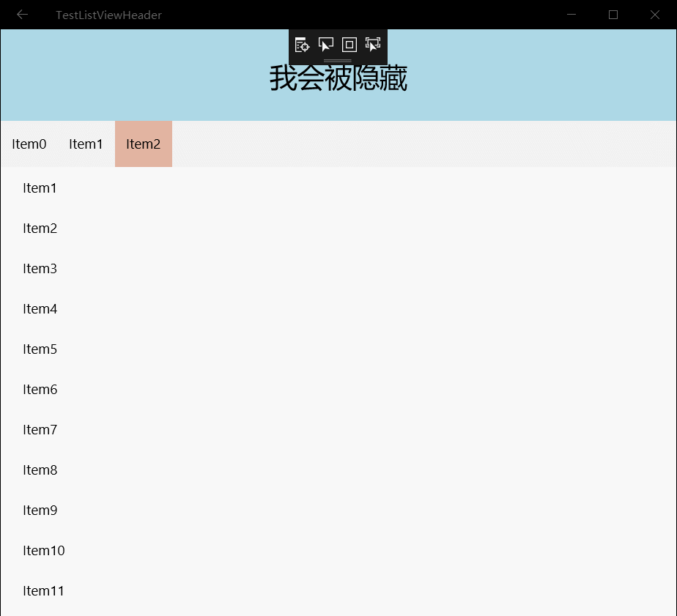The image size is (677, 616).
Task: Click the debug toolbar collapse handle
Action: [x=338, y=61]
